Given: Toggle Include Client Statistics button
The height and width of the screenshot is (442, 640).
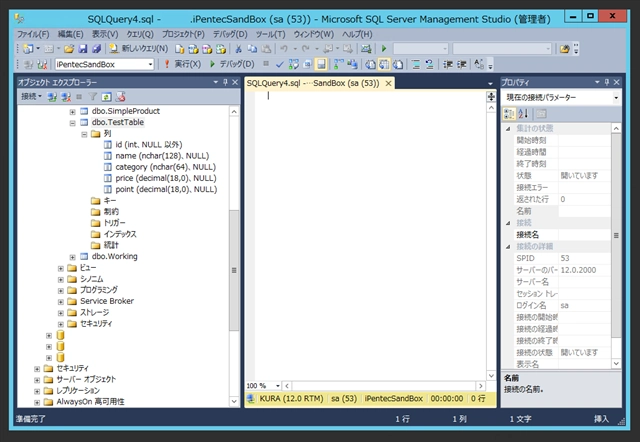Looking at the screenshot, I should (352, 64).
